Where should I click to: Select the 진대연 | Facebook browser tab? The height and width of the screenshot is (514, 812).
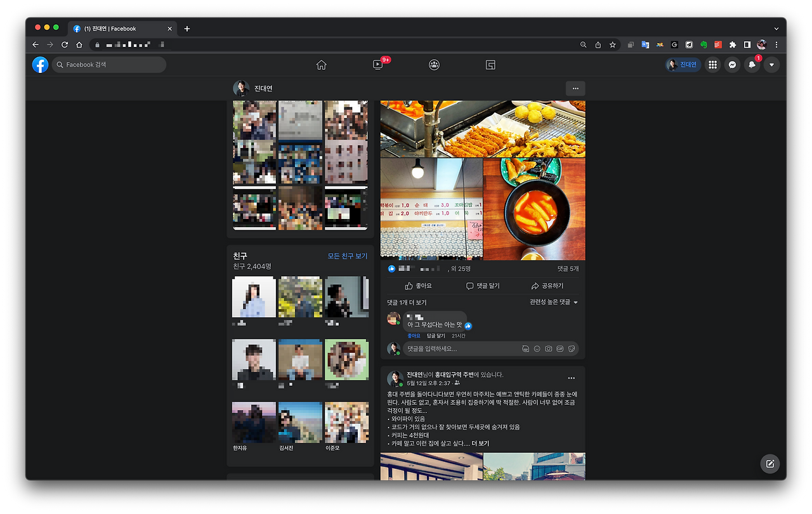click(x=123, y=29)
